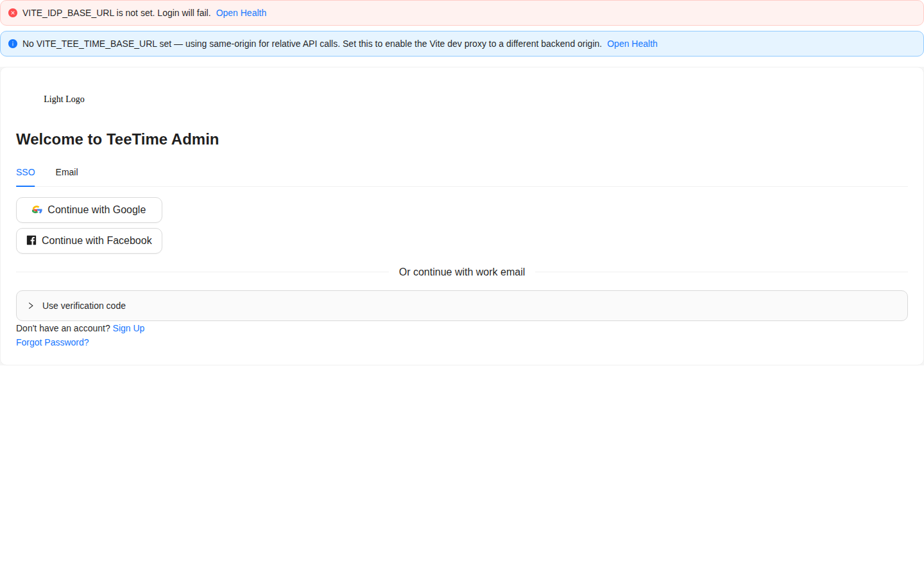The height and width of the screenshot is (578, 924).
Task: Click the Light Logo image
Action: pos(64,99)
